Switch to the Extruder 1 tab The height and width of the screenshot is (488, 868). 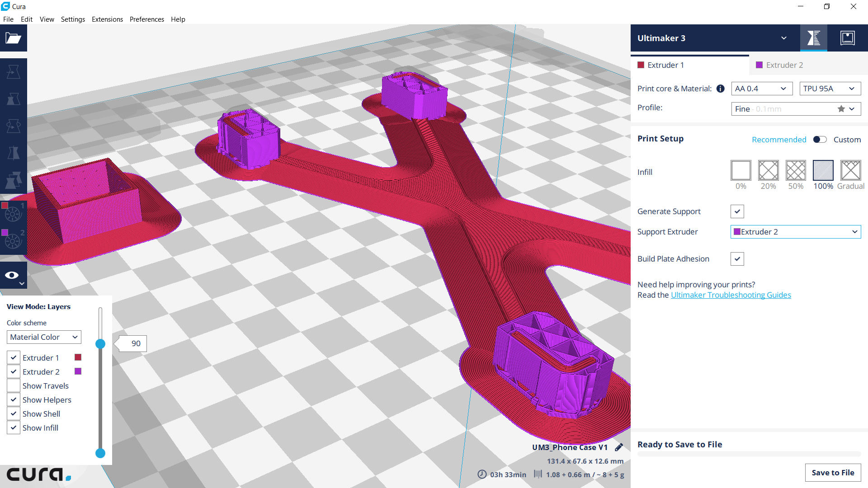(690, 65)
